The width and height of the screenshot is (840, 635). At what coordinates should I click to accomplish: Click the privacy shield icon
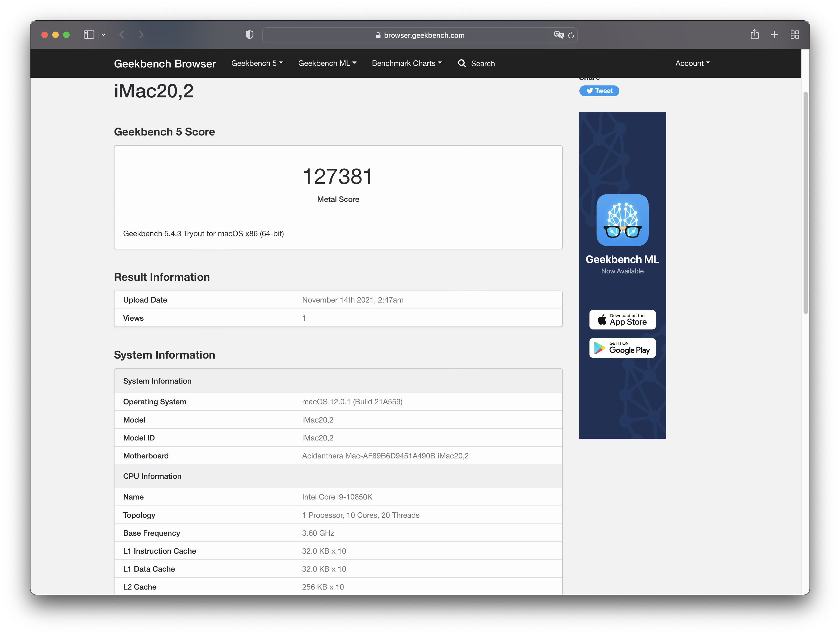[x=249, y=35]
